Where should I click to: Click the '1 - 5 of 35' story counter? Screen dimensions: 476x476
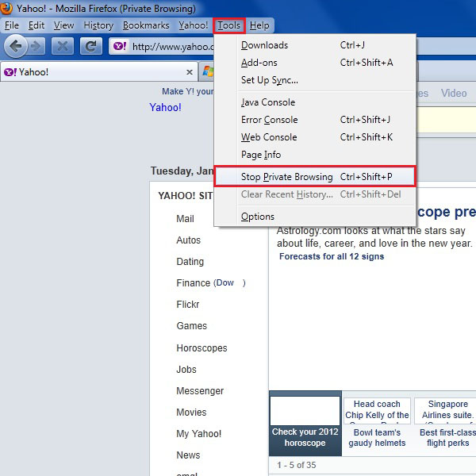(x=296, y=465)
